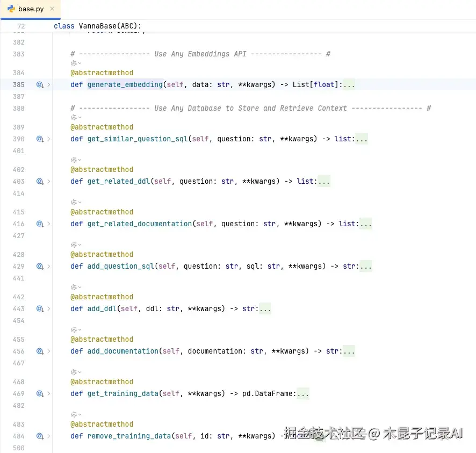The height and width of the screenshot is (453, 476).
Task: Click the inlay hint icon above line 442
Action: pos(73,286)
